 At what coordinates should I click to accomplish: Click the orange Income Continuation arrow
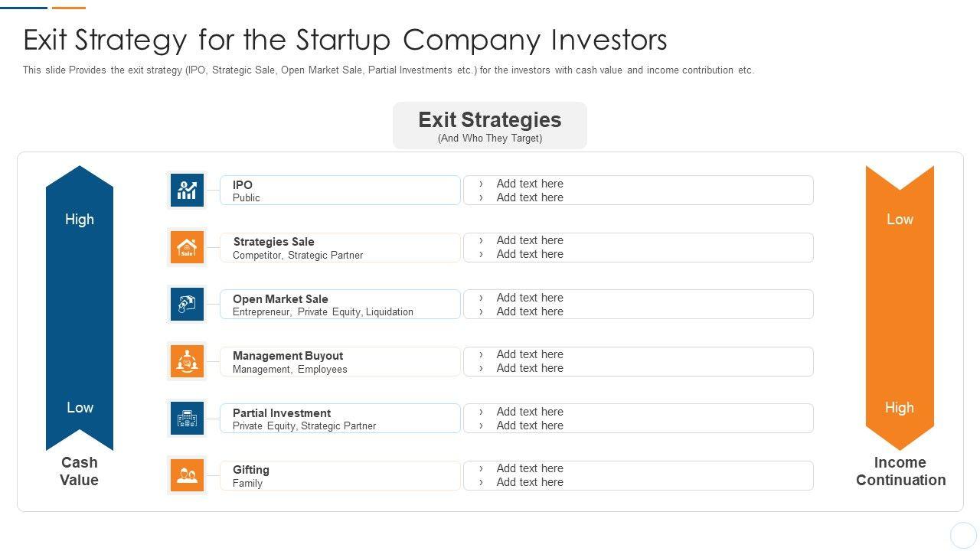point(900,308)
